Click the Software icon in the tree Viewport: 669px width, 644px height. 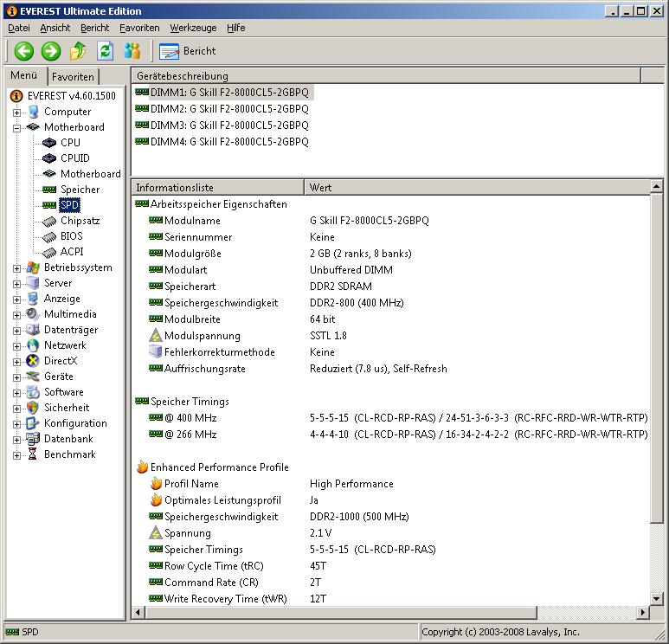point(33,392)
